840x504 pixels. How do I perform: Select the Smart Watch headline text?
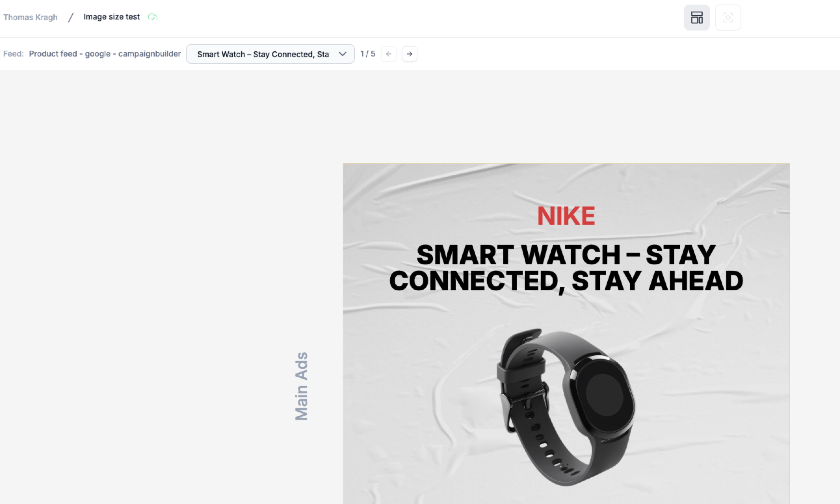pyautogui.click(x=566, y=268)
